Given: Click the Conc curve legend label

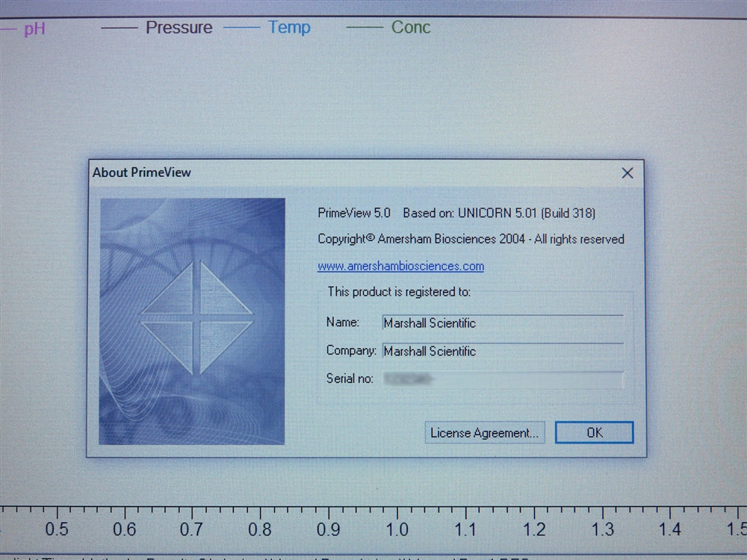Looking at the screenshot, I should click(x=411, y=27).
